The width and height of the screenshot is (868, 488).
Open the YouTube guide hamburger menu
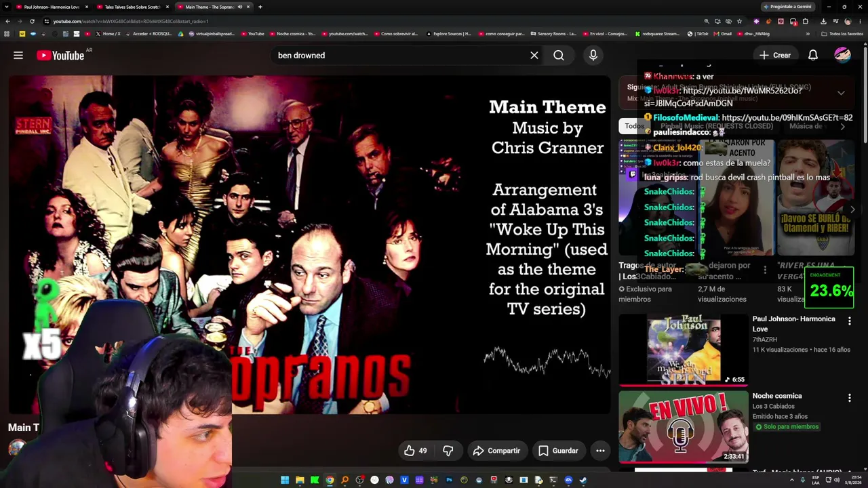tap(18, 56)
